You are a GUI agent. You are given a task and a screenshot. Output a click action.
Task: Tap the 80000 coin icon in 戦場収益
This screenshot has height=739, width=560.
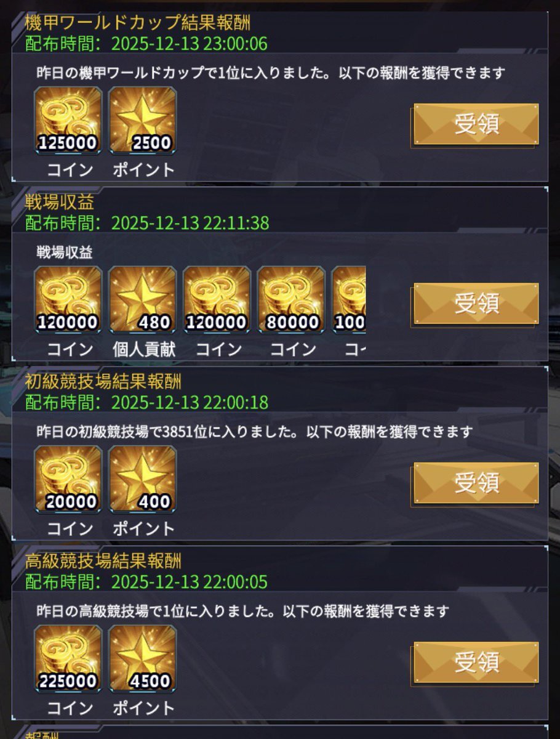pyautogui.click(x=291, y=300)
